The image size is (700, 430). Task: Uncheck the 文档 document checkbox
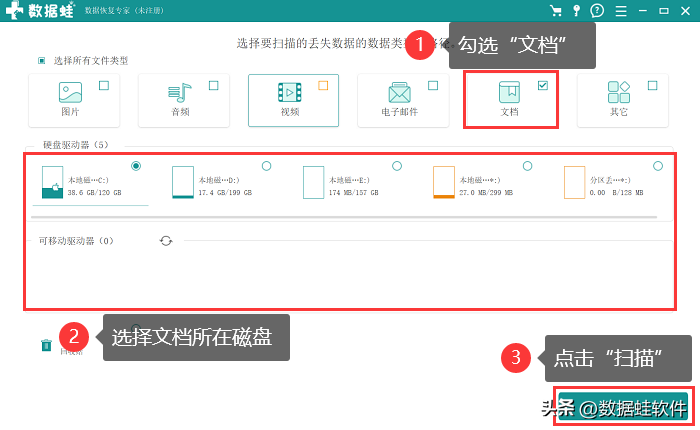(x=542, y=86)
